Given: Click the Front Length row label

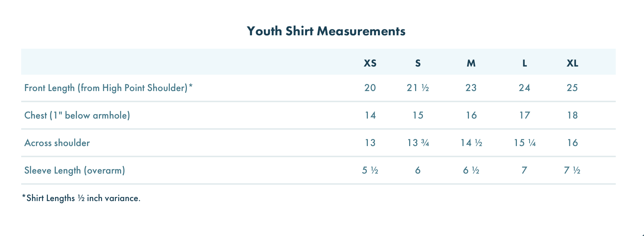Looking at the screenshot, I should click(x=108, y=88).
